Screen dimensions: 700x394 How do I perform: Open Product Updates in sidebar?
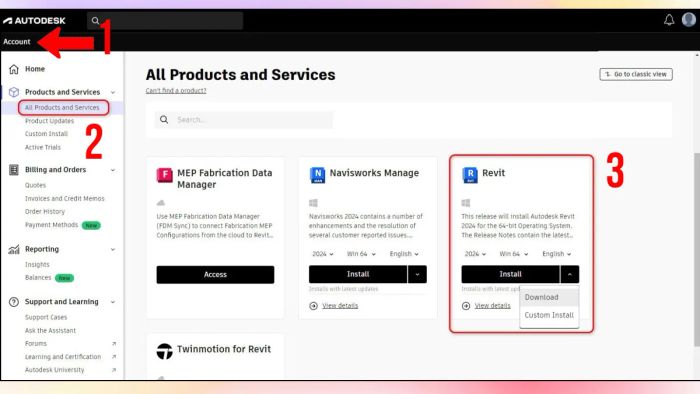click(x=50, y=121)
